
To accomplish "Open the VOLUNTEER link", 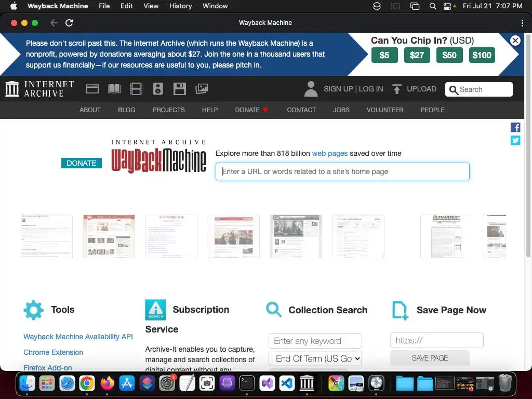I will pos(385,110).
